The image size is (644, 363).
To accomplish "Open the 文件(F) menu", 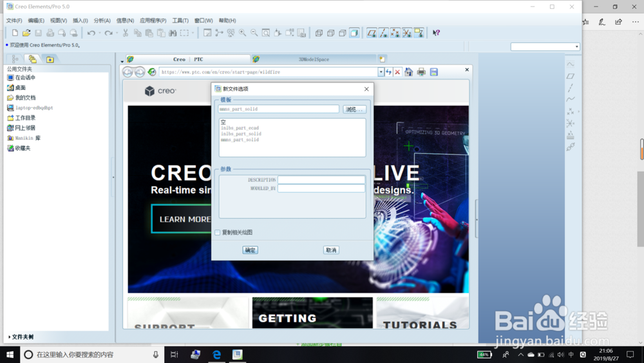I will 14,21.
